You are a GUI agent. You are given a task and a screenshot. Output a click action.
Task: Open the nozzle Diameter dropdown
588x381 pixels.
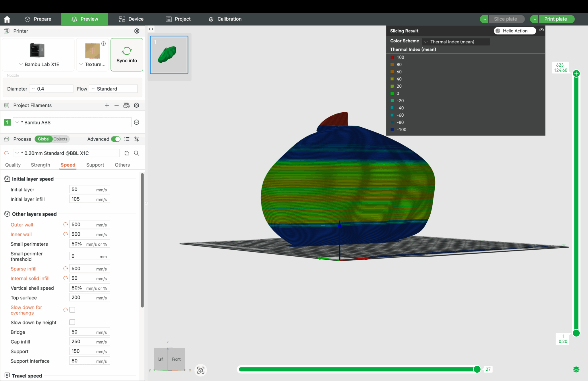coord(33,89)
